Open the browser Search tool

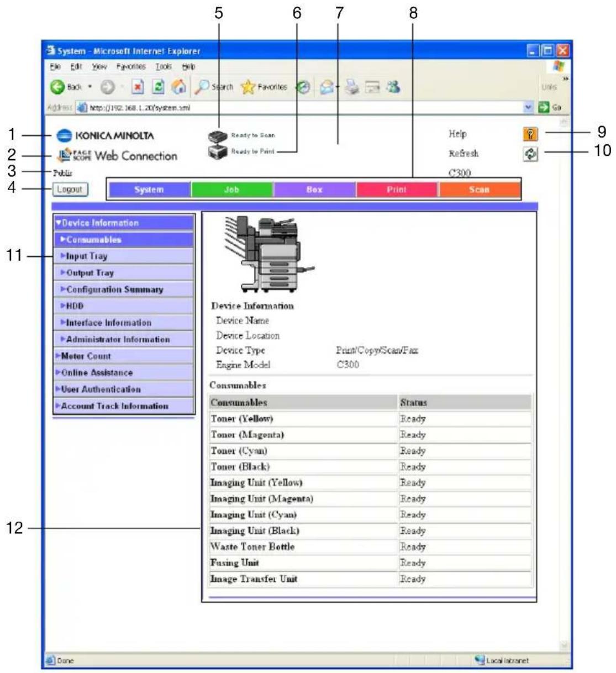214,87
